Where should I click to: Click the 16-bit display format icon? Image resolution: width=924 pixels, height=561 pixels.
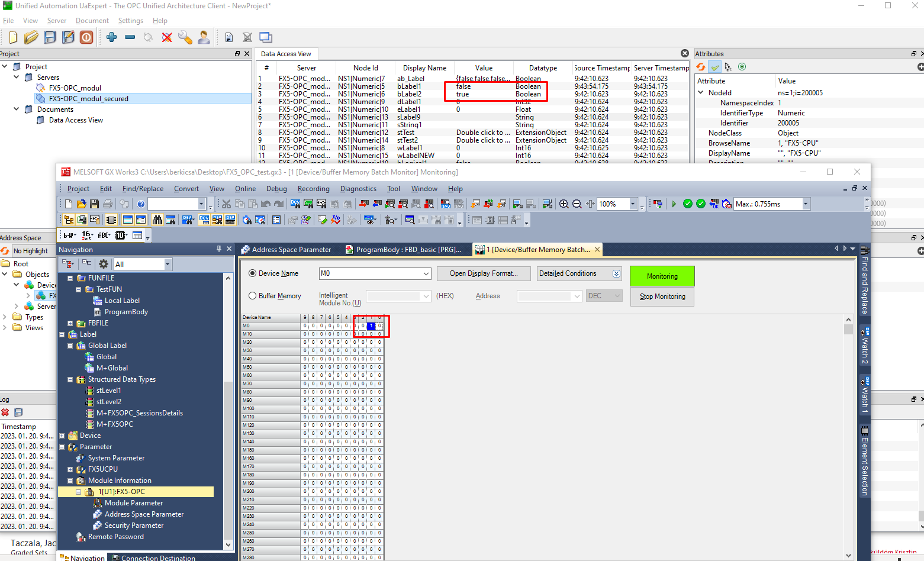[86, 235]
